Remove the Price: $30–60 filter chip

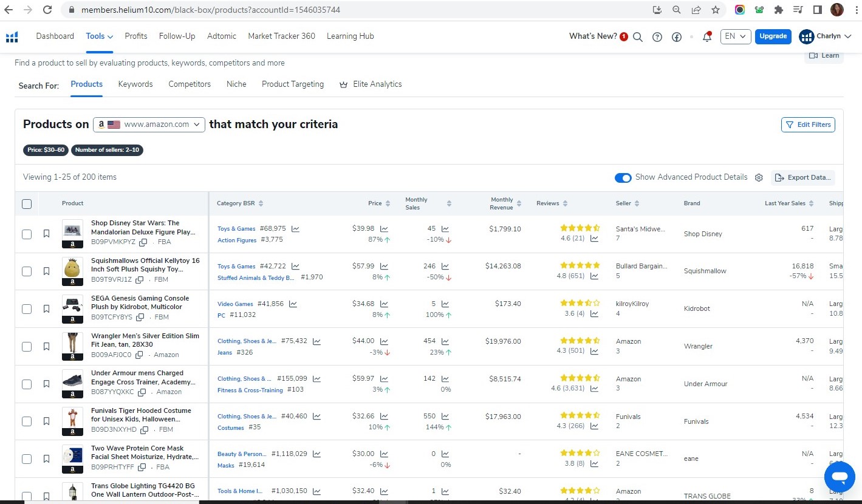click(x=46, y=150)
